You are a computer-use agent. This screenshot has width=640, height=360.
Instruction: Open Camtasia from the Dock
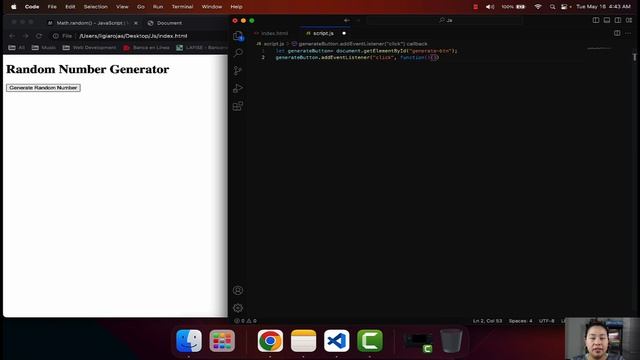point(370,341)
